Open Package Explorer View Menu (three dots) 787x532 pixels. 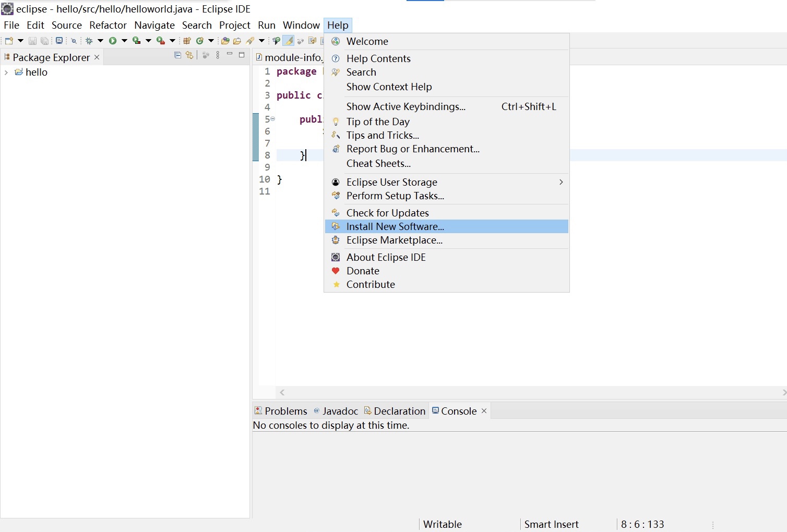pos(218,55)
